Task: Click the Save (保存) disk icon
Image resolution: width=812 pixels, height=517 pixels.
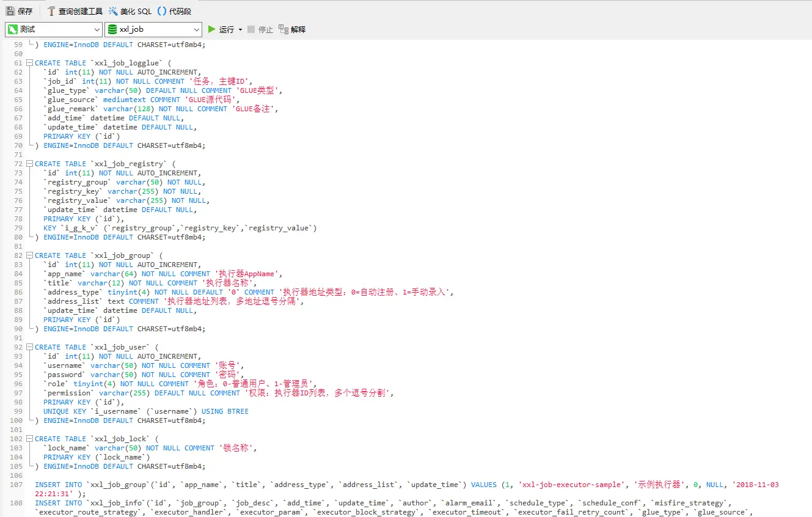Action: tap(10, 11)
